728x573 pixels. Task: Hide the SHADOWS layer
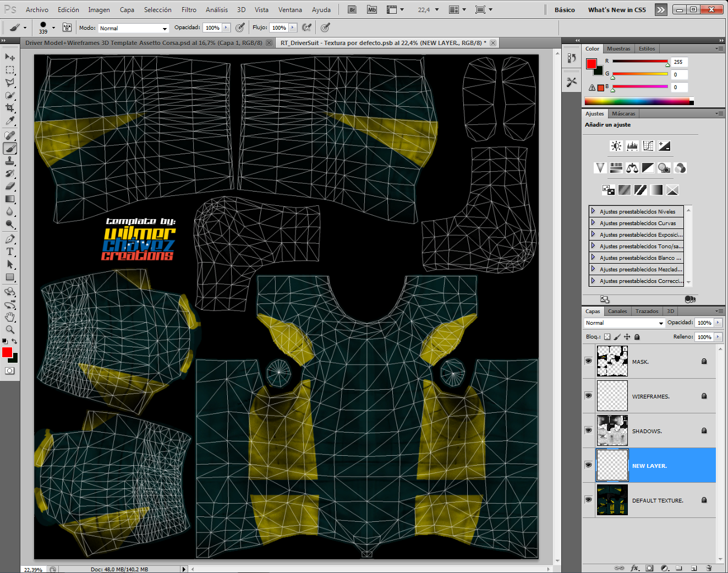pyautogui.click(x=589, y=430)
